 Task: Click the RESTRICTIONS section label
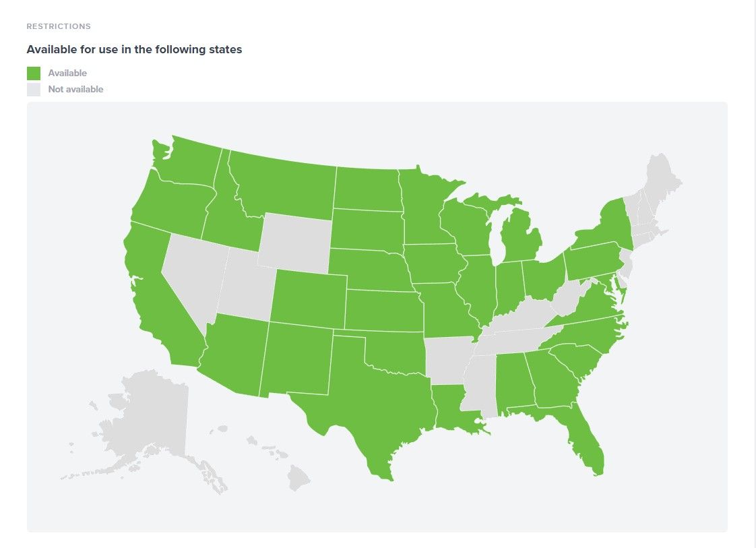tap(59, 26)
